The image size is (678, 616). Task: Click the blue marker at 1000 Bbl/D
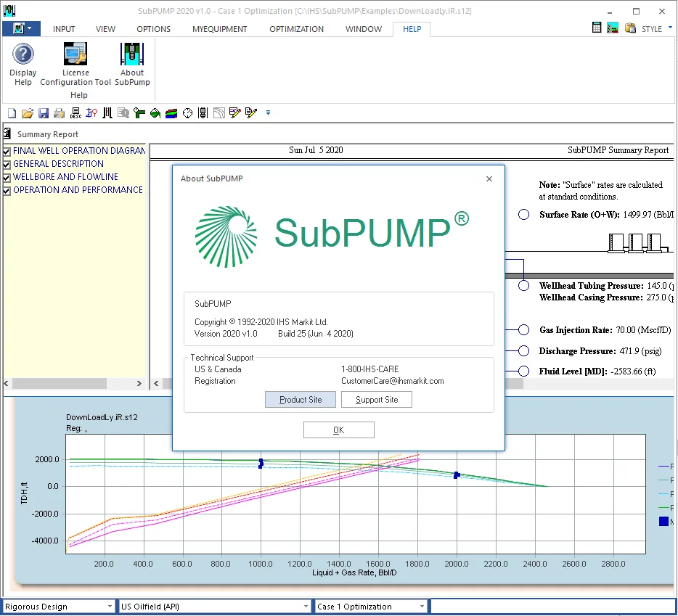tap(261, 464)
